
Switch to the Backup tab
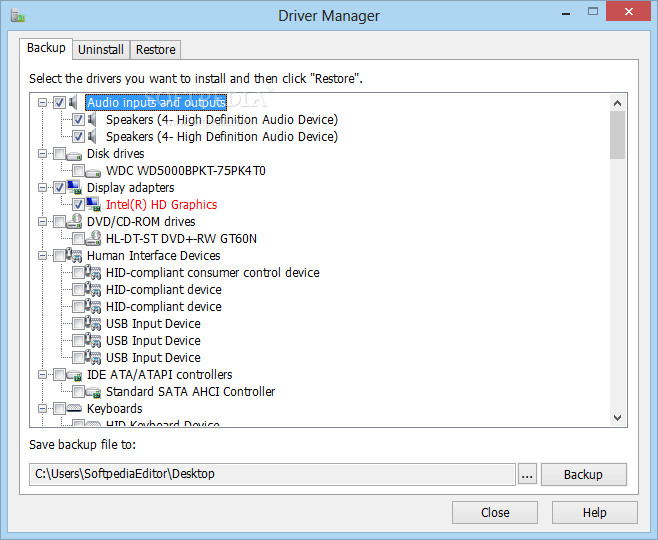[x=46, y=48]
